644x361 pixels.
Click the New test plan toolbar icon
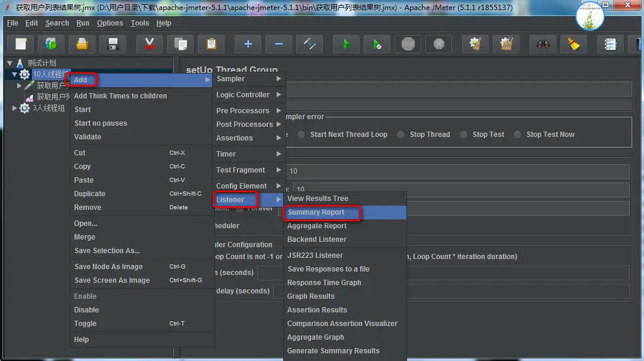(21, 44)
